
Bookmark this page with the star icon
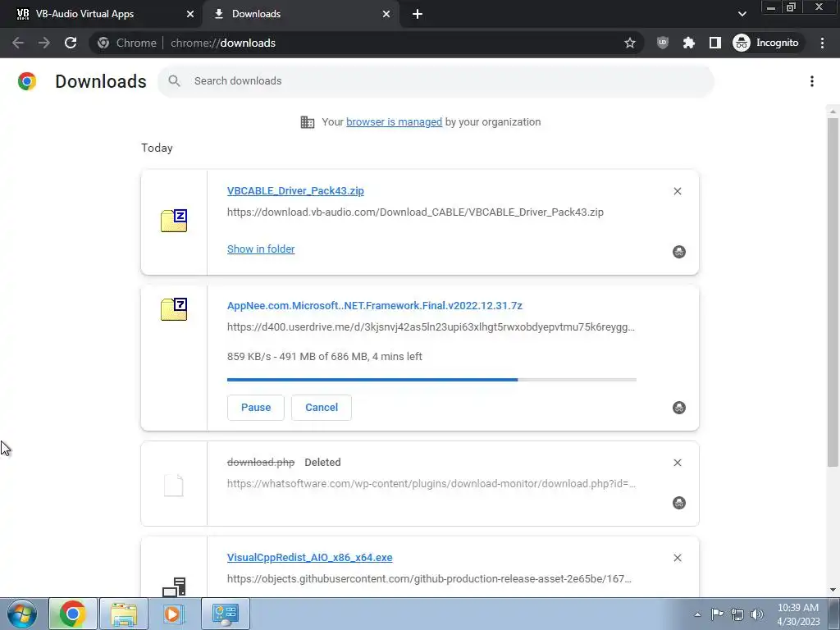pyautogui.click(x=630, y=43)
